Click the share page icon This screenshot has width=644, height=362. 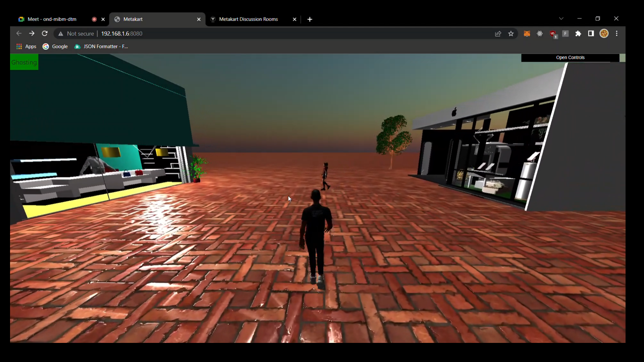pyautogui.click(x=498, y=34)
